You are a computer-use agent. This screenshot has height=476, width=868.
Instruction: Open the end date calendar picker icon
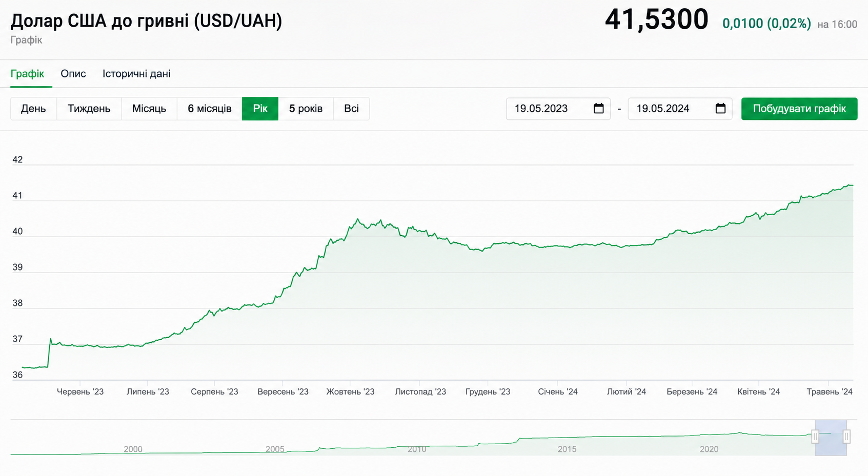pyautogui.click(x=720, y=109)
